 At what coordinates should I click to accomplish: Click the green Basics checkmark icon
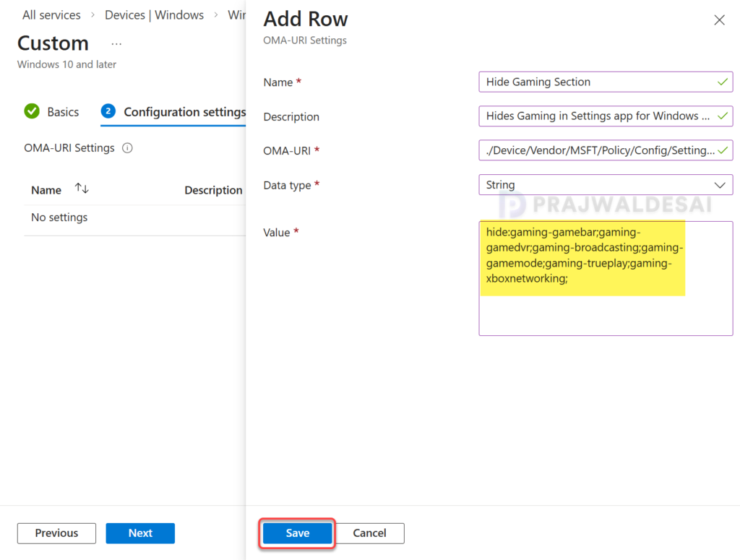click(32, 111)
